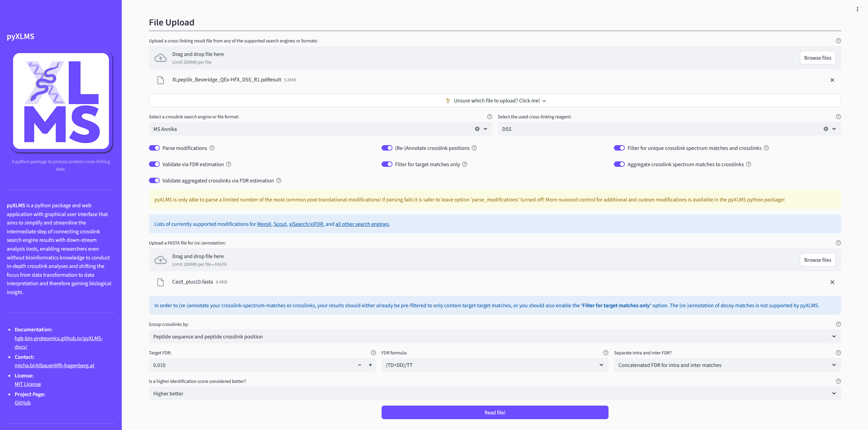Expand 'Unsure which file to upload?' section
Viewport: 868px width, 430px height.
click(x=495, y=101)
